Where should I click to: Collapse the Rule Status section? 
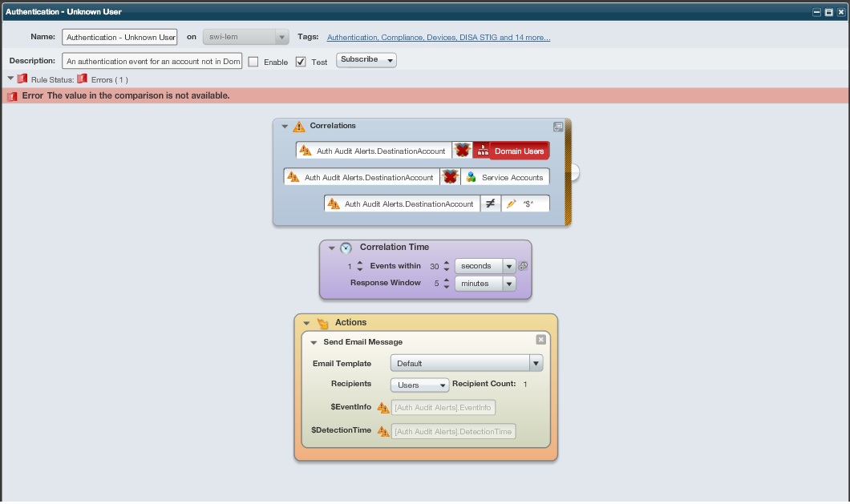click(10, 79)
